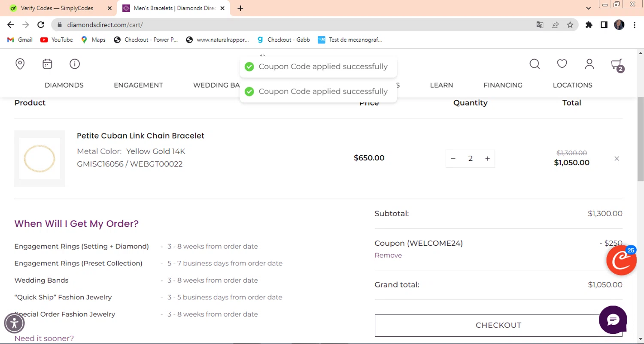
Task: Open the Maps bookmark
Action: pyautogui.click(x=93, y=39)
